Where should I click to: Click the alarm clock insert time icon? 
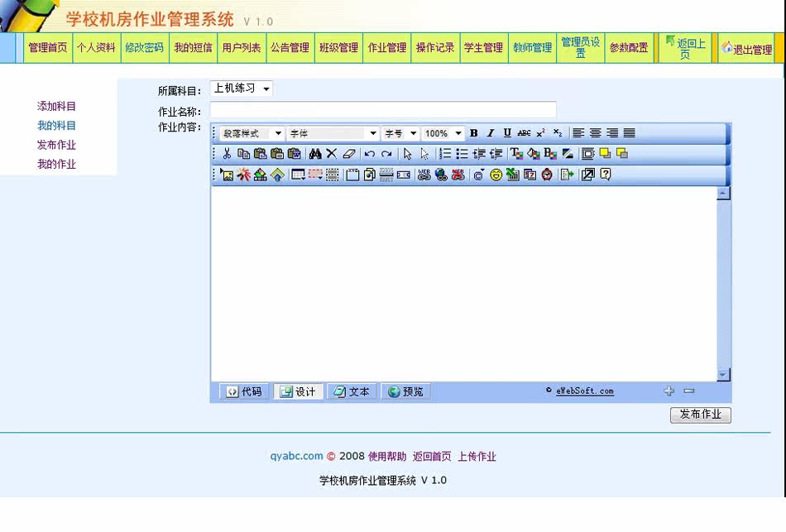click(547, 175)
